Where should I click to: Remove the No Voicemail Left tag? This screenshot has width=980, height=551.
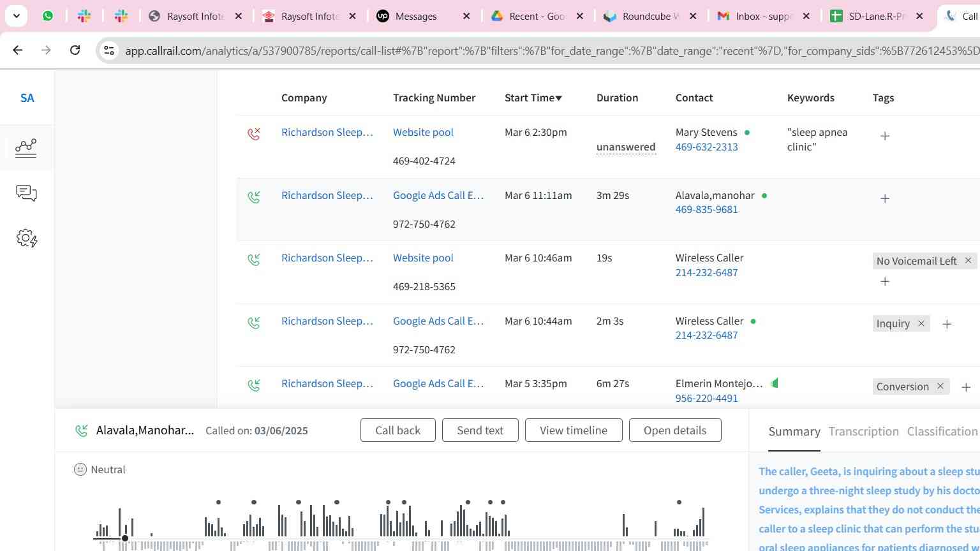point(968,260)
